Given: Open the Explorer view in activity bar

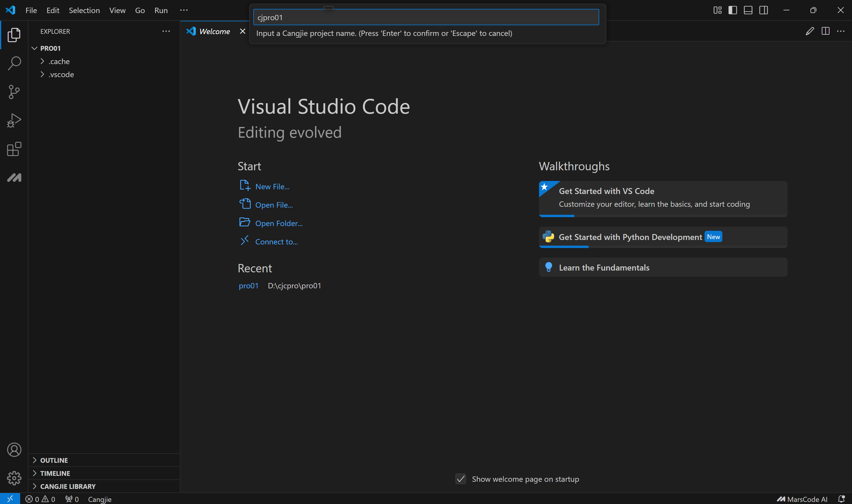Looking at the screenshot, I should point(14,35).
